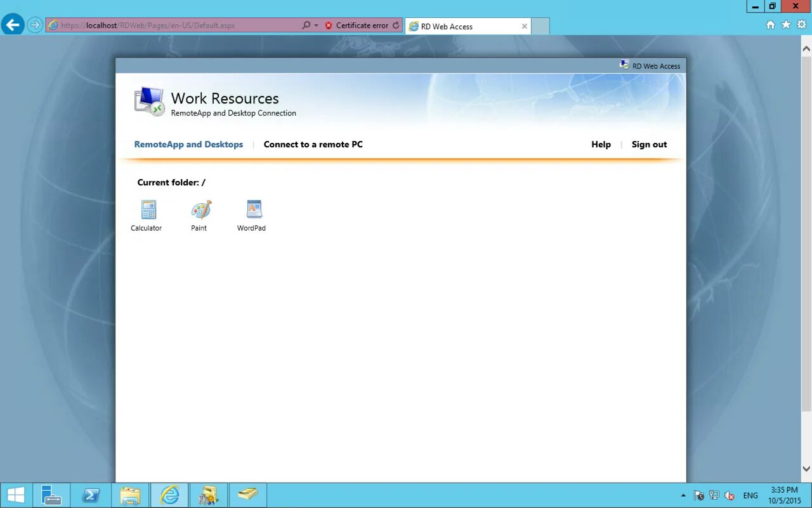Screen dimensions: 812x508
Task: Click the Work Resources title text
Action: tap(225, 98)
